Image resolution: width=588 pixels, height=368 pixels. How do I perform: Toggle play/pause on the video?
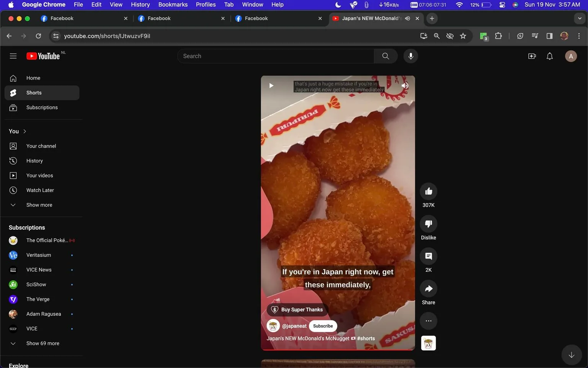pos(271,85)
